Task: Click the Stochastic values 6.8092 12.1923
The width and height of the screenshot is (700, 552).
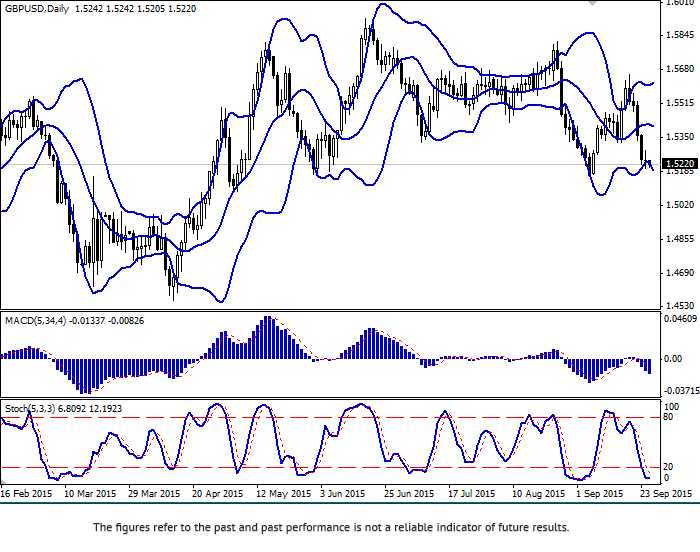Action: (91, 409)
